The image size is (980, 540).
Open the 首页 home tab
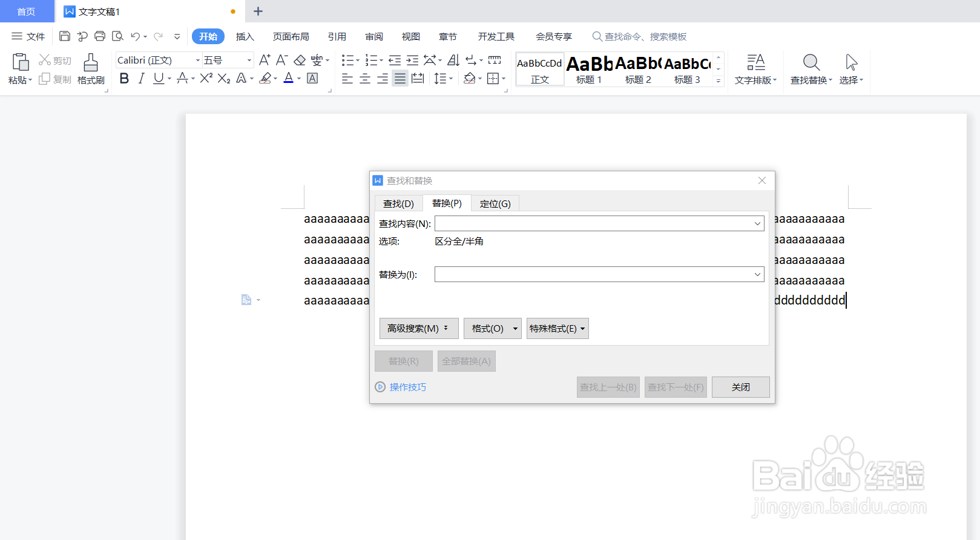tap(27, 12)
